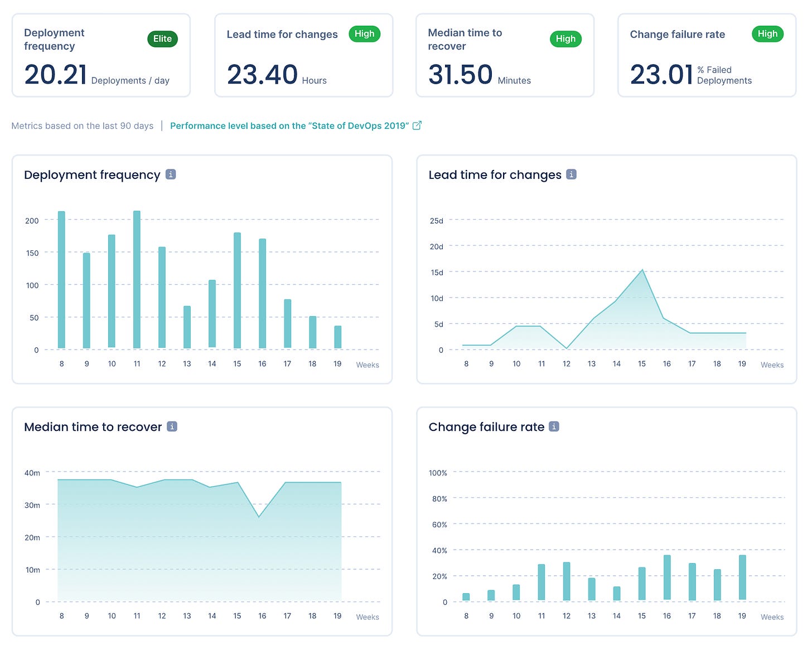Open the State of DevOps 2019 link
The image size is (812, 655).
[289, 125]
